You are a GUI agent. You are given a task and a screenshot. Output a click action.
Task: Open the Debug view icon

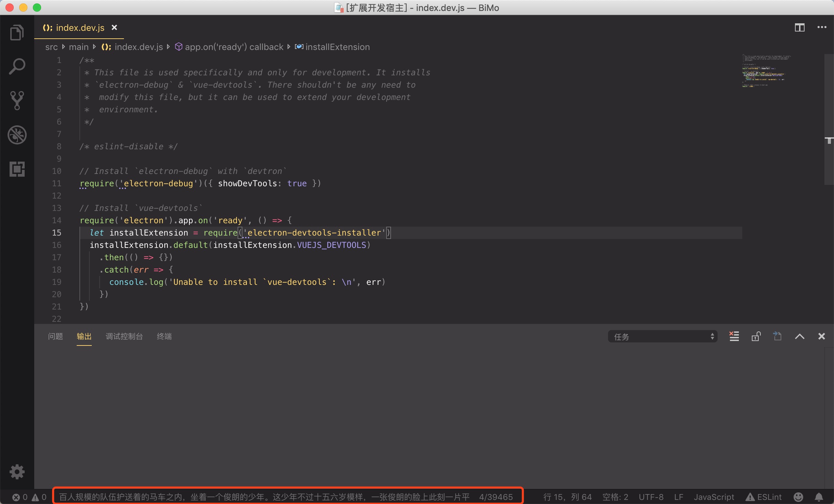point(17,135)
